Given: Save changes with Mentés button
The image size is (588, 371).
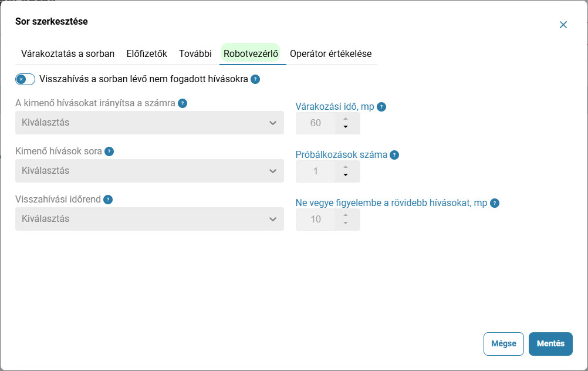Looking at the screenshot, I should click(x=550, y=343).
